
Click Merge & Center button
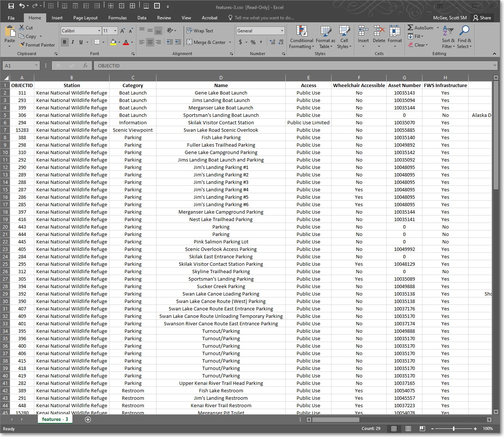point(206,42)
